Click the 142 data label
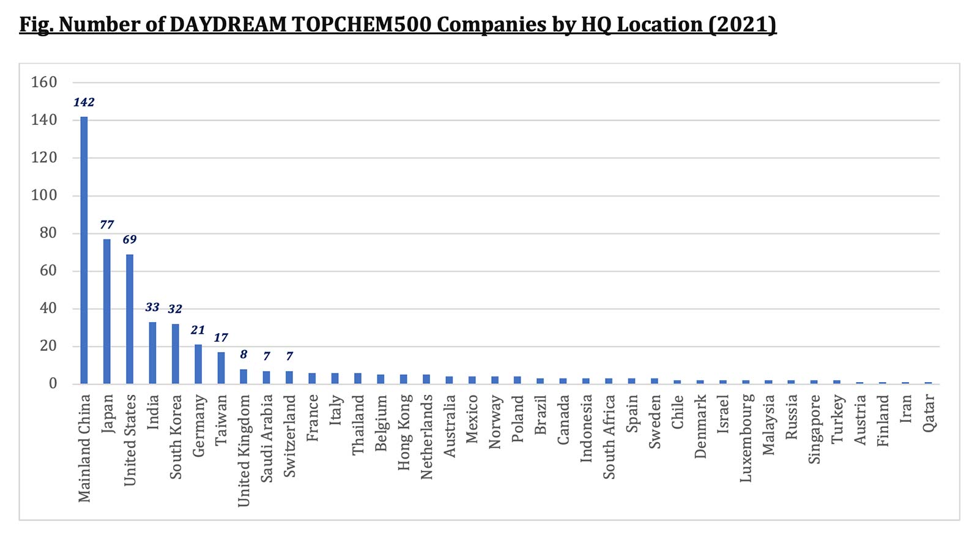This screenshot has width=980, height=548. [x=84, y=102]
